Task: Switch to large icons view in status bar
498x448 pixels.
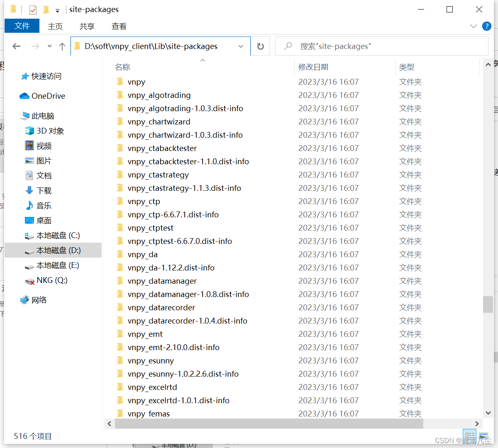Action: coord(483,436)
